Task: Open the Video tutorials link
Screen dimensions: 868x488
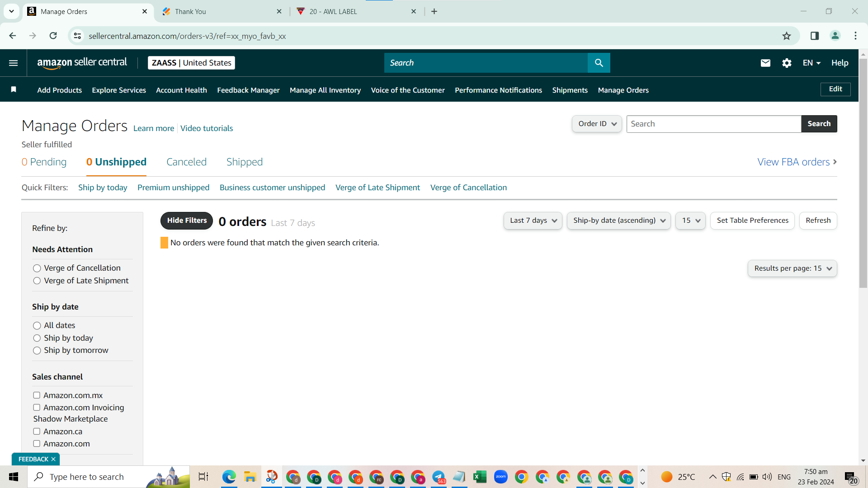Action: pyautogui.click(x=207, y=128)
